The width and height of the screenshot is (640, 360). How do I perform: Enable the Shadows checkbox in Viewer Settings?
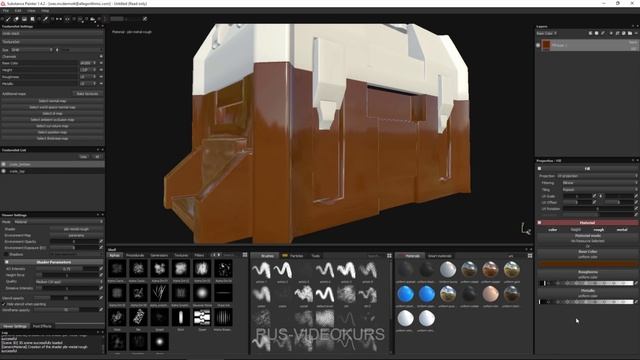6,254
